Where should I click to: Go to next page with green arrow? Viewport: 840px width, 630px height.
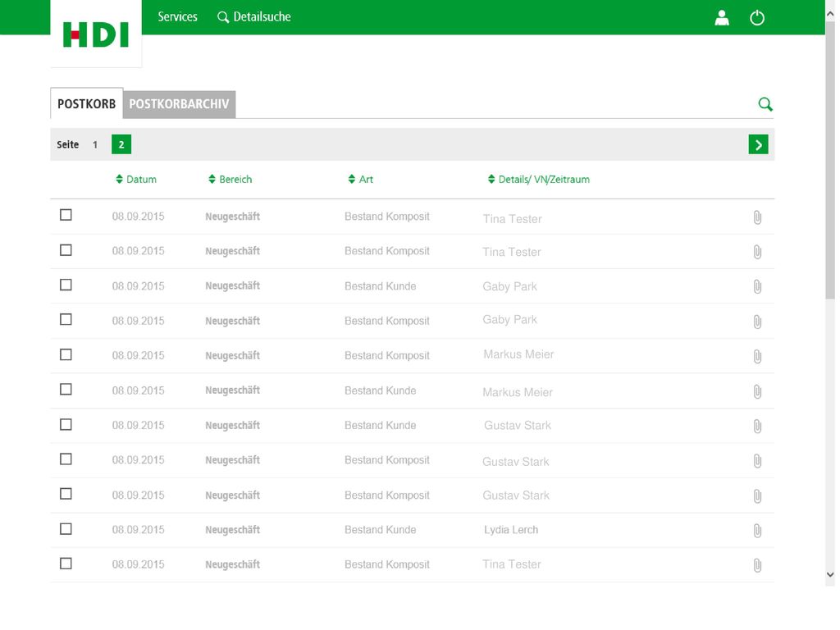(x=758, y=144)
